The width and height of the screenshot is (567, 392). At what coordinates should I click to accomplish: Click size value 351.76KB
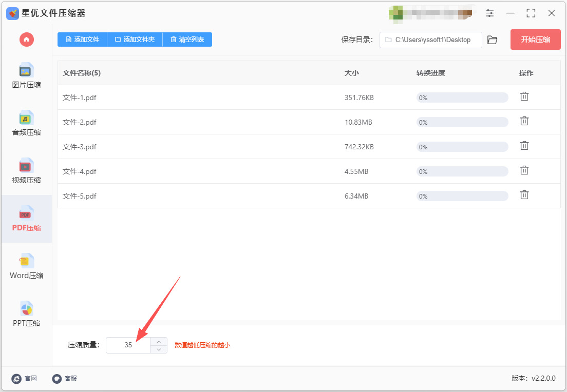coord(359,97)
